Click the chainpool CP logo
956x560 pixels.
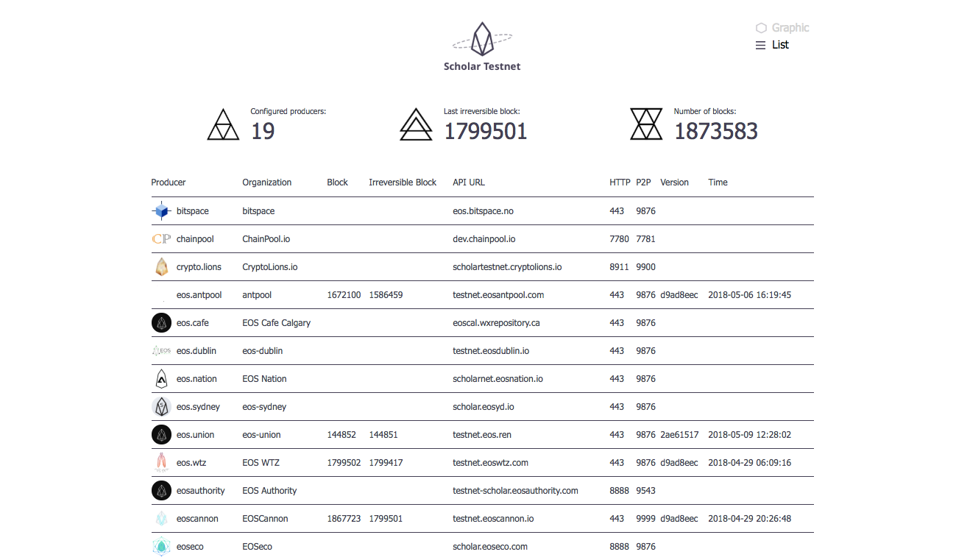pos(161,239)
